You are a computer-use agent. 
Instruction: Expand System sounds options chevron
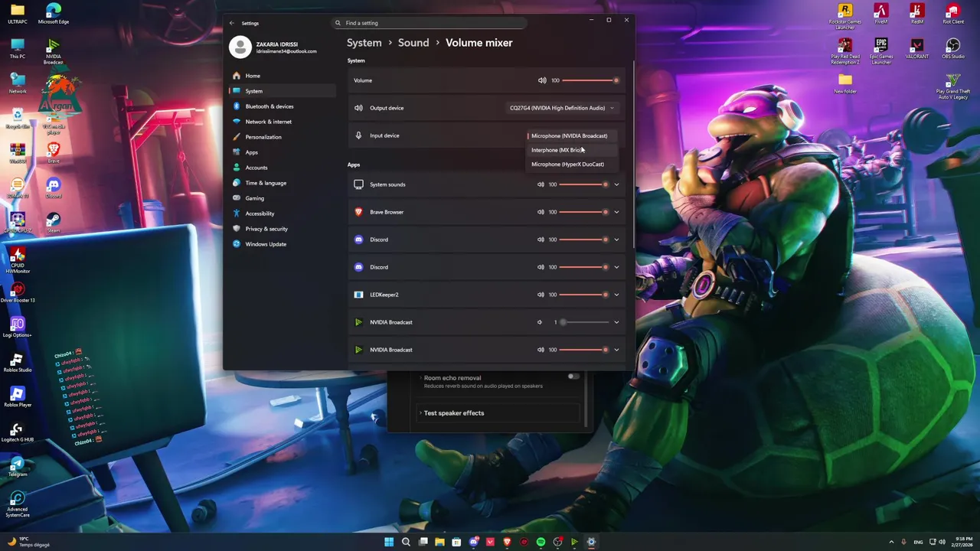(x=616, y=184)
